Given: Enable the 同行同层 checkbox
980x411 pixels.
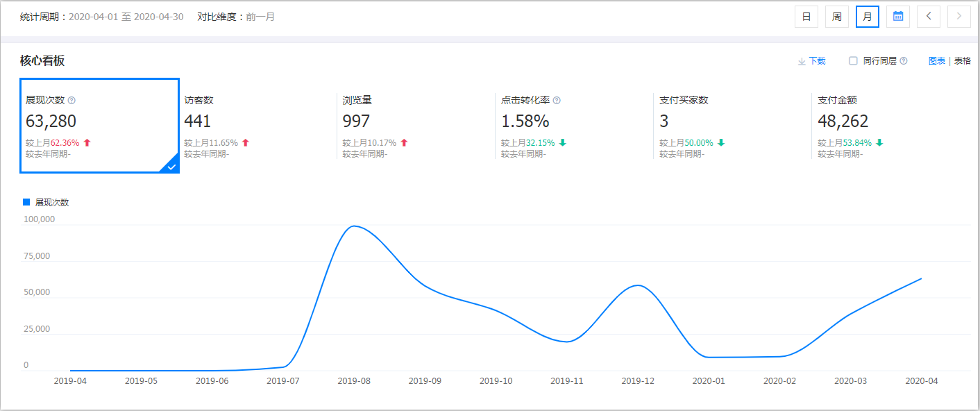Looking at the screenshot, I should (852, 61).
